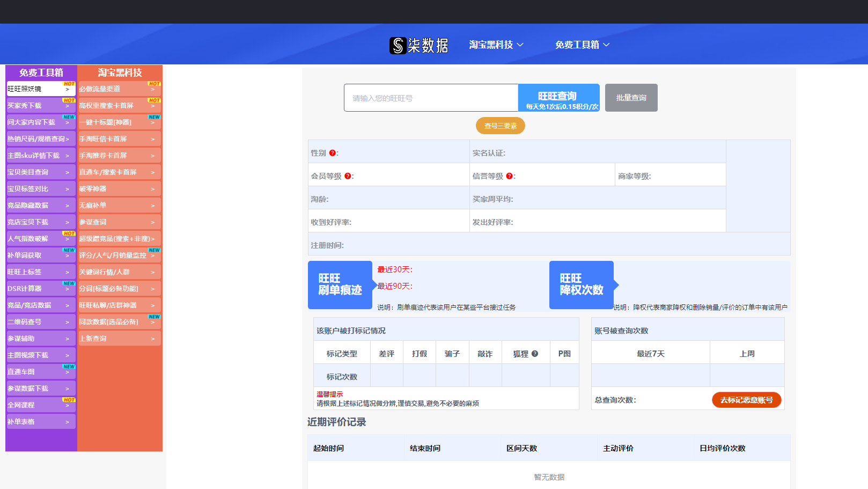Open 补单词获取 tool
This screenshot has height=489, width=868.
coord(41,255)
